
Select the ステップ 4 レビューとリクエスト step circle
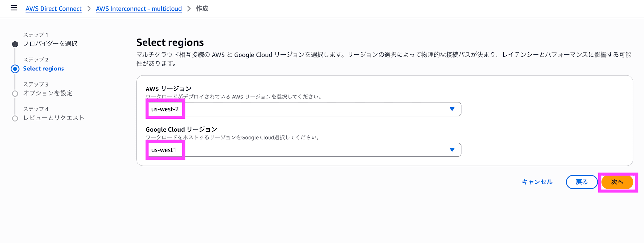[14, 118]
